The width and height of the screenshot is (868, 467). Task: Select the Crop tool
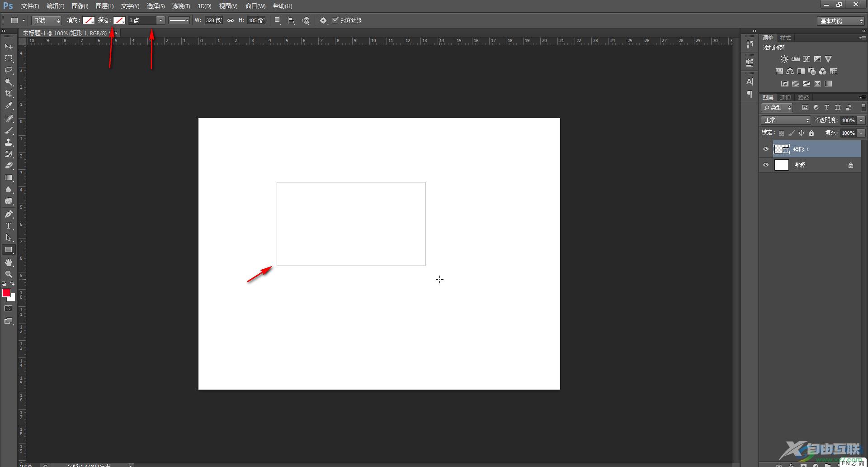9,94
